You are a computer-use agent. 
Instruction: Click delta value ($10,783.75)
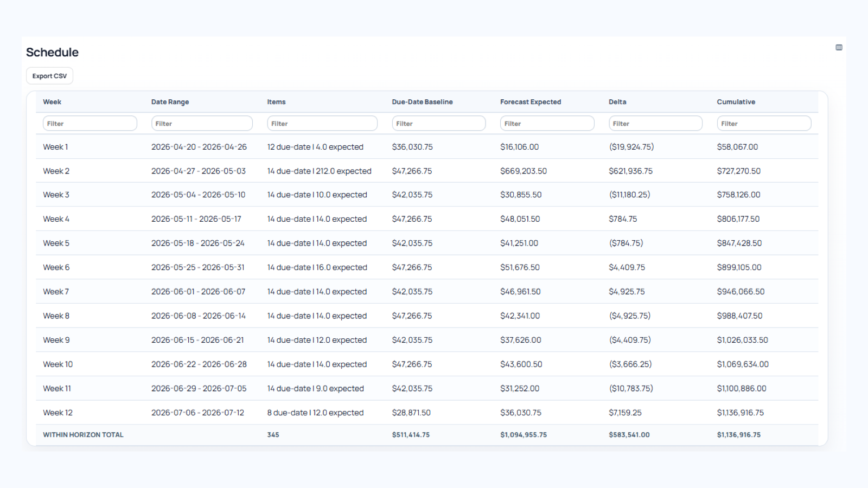pos(631,388)
